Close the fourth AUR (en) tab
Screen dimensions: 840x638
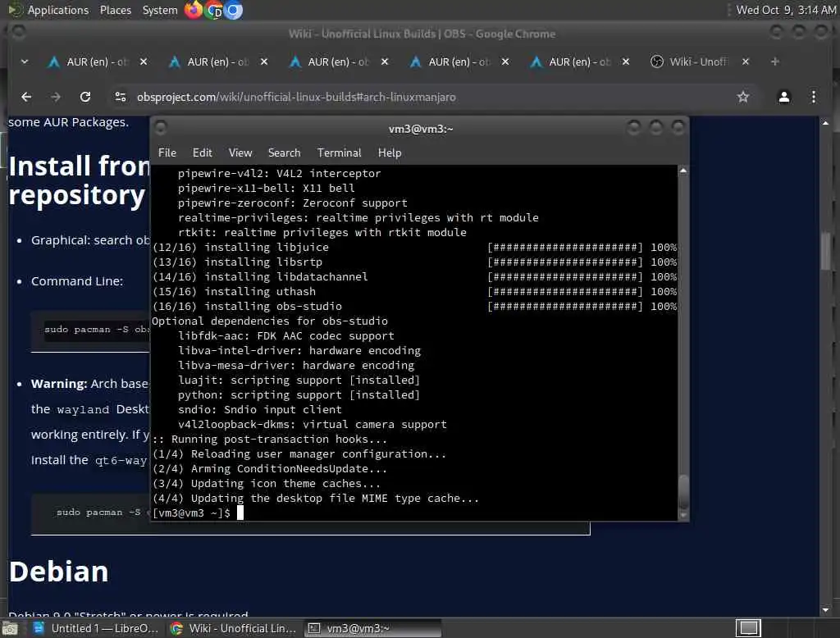[x=505, y=62]
